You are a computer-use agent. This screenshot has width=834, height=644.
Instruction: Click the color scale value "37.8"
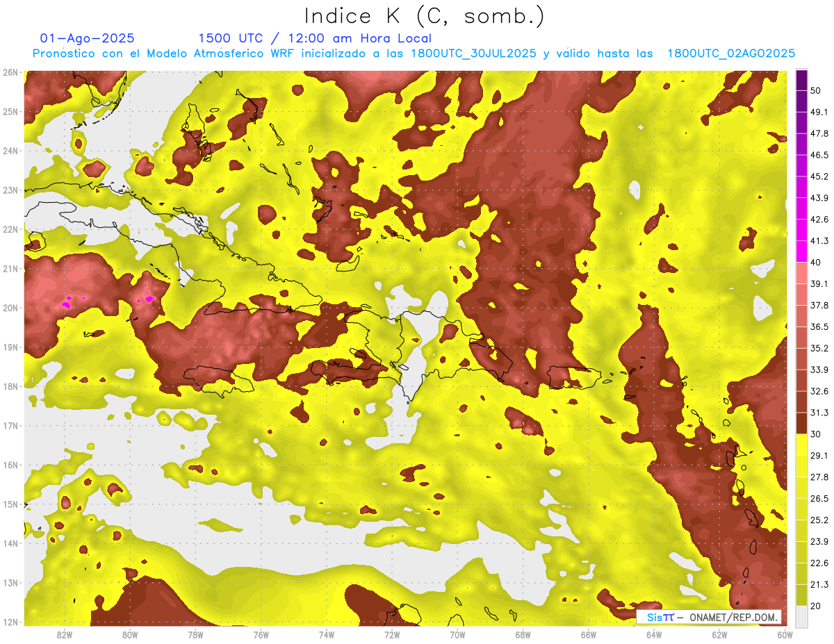tap(819, 305)
